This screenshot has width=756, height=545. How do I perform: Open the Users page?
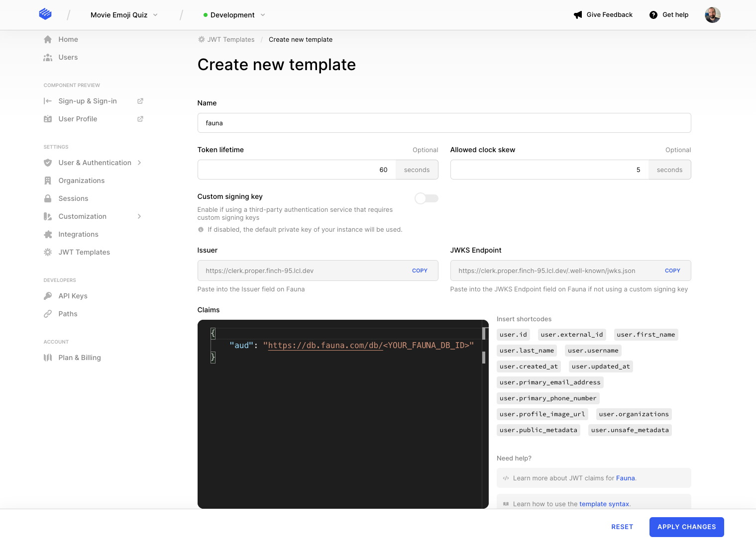point(68,57)
